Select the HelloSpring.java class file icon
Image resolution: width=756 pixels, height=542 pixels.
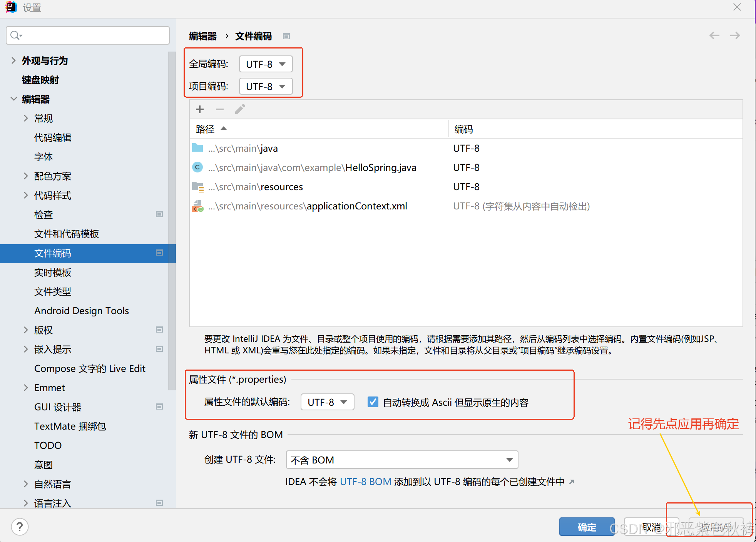(197, 167)
